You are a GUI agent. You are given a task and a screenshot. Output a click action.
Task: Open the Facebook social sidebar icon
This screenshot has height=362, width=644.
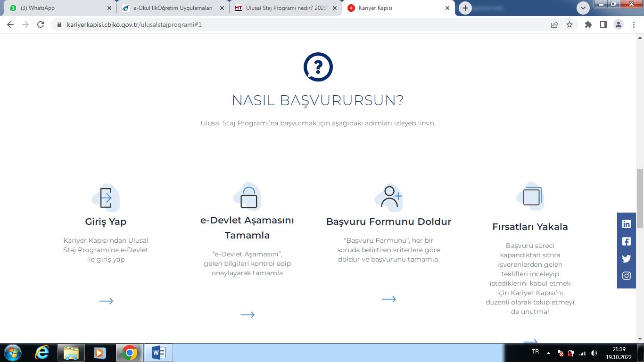coord(626,241)
